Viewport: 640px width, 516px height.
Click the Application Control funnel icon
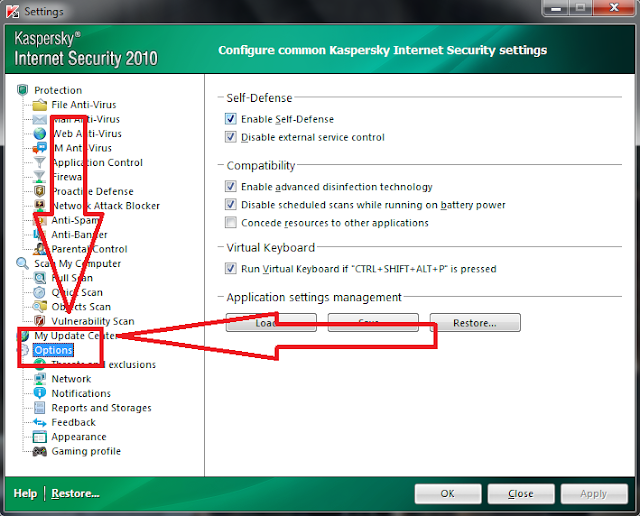click(40, 162)
